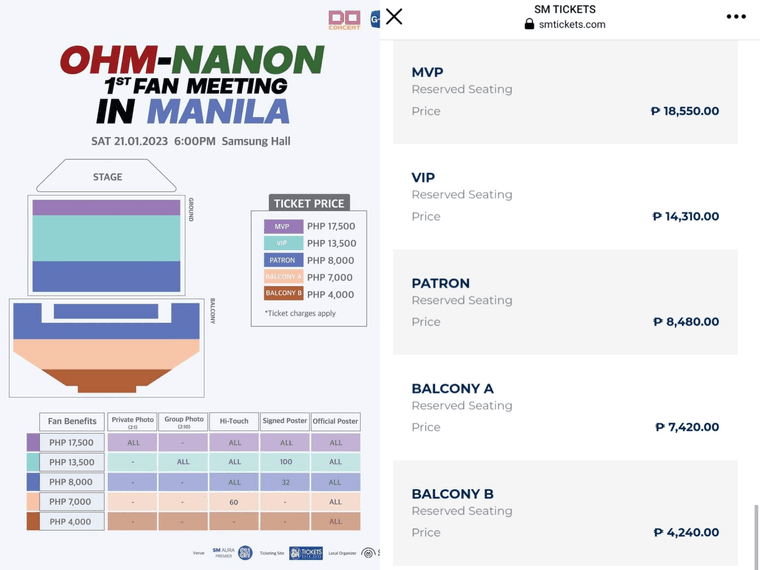Pick the BALCONY B ticket listing
760x570 pixels.
(x=565, y=512)
